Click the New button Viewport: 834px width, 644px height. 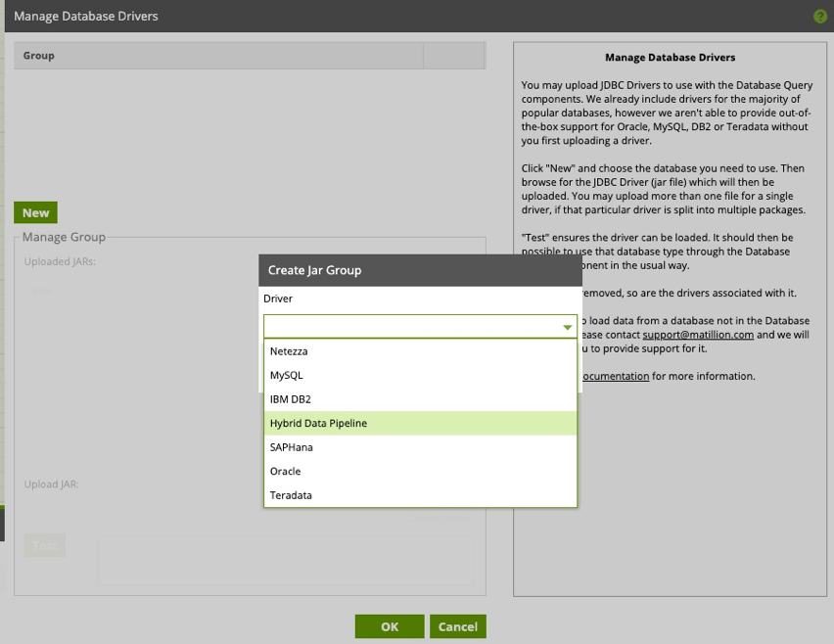[x=35, y=212]
